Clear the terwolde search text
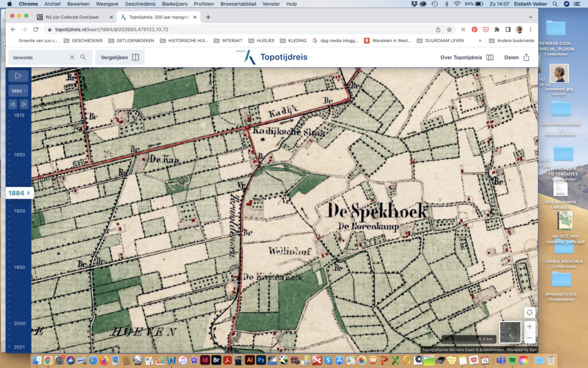The width and height of the screenshot is (588, 368). pyautogui.click(x=72, y=57)
